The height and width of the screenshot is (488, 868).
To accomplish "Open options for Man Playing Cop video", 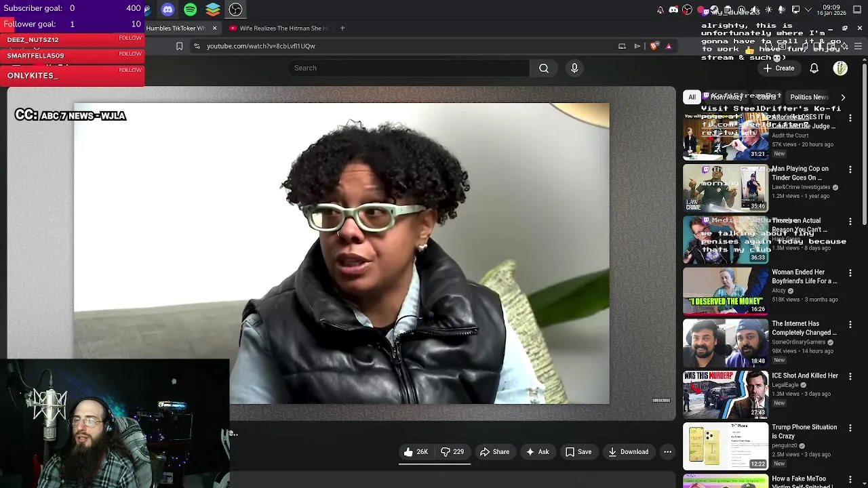I will (850, 169).
